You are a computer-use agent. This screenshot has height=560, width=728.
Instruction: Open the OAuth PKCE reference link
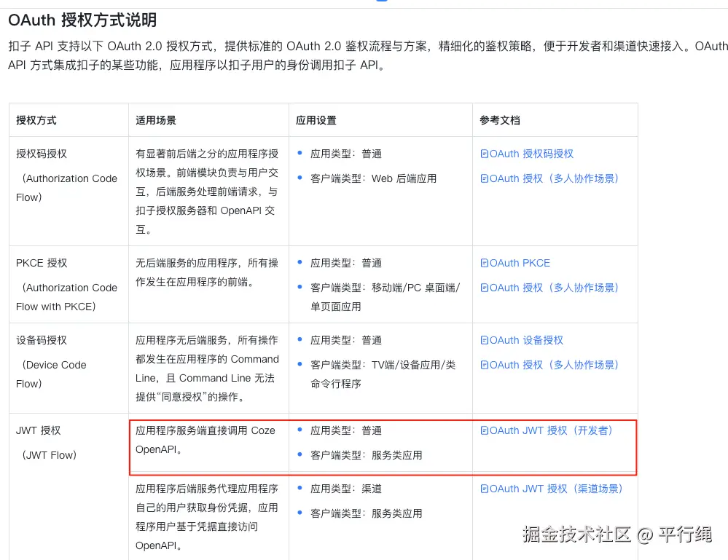[x=515, y=263]
